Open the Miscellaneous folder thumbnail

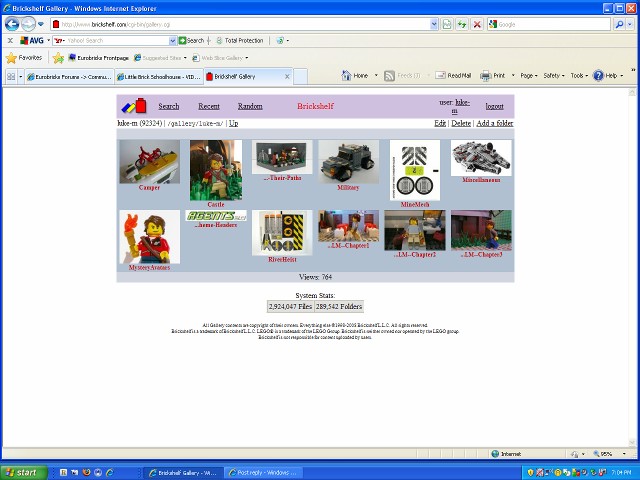[x=481, y=158]
